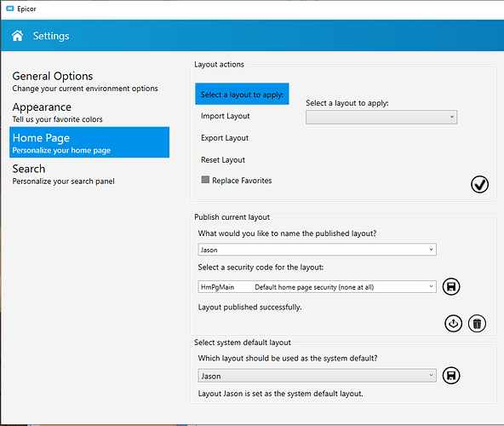Expand the system default layout dropdown

point(317,376)
